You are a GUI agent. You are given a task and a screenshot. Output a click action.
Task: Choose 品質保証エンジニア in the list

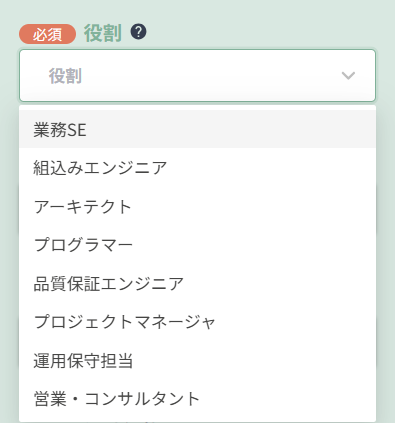tap(197, 283)
